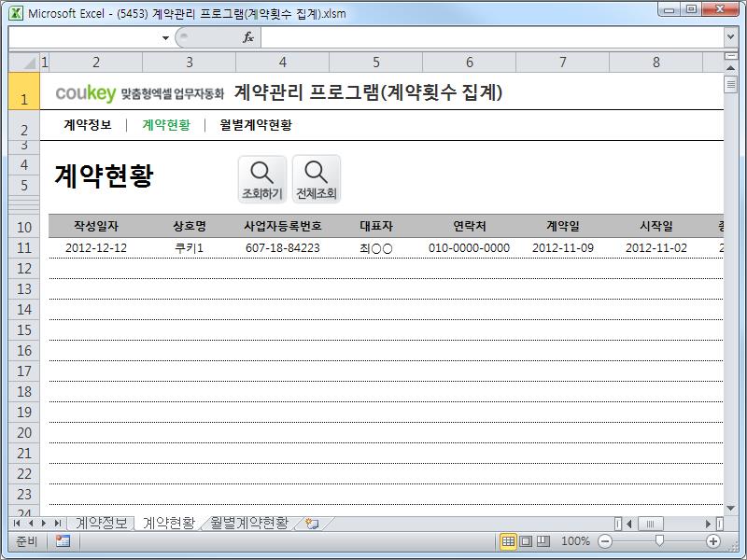Screen dimensions: 747x560
Task: Click the 준비 status text
Action: (27, 541)
